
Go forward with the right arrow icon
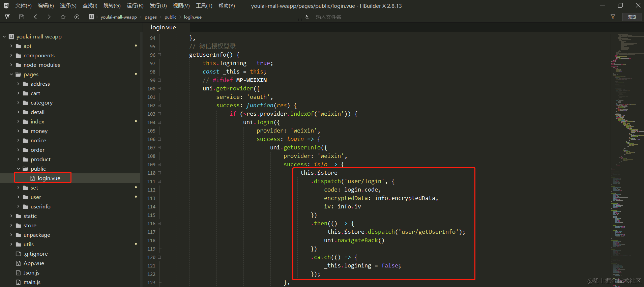point(49,17)
